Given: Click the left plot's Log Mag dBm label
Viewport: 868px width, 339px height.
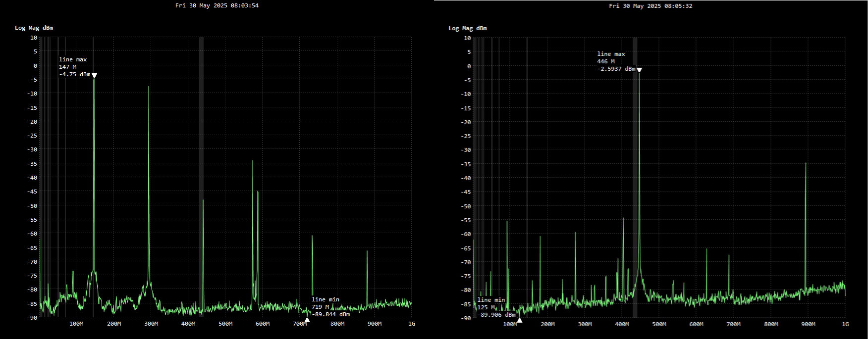Looking at the screenshot, I should [x=34, y=28].
